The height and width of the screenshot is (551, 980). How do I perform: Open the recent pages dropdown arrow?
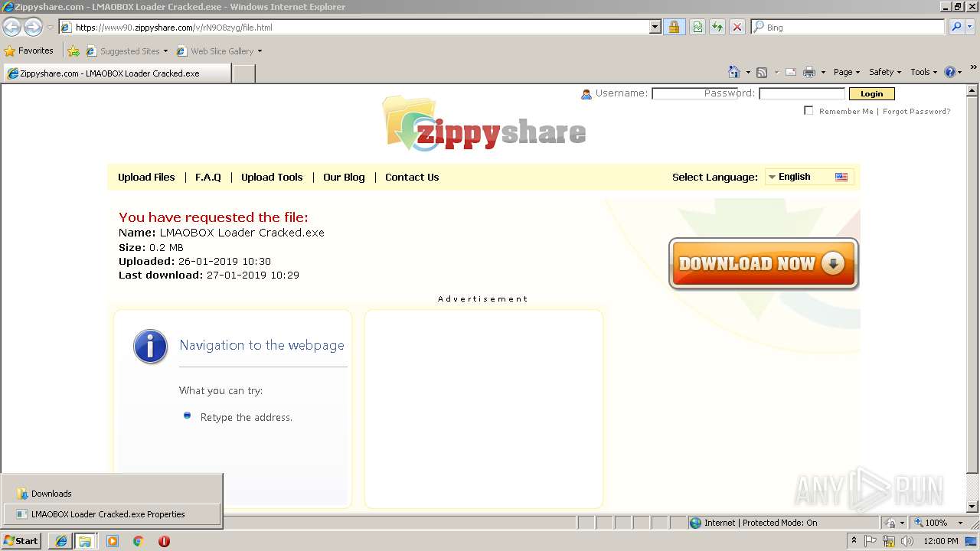50,28
